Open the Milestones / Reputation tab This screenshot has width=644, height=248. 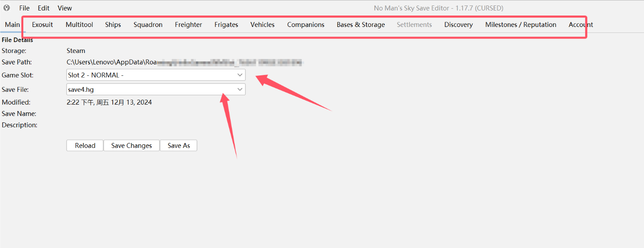521,25
